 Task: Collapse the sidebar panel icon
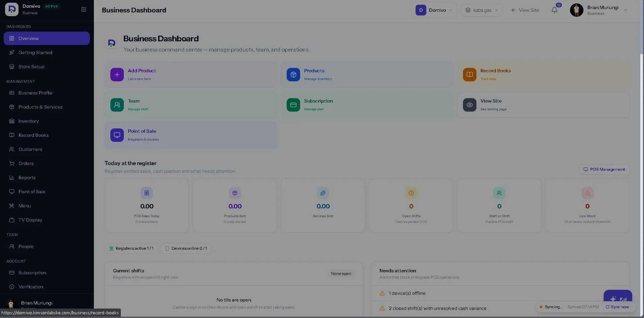[x=84, y=9]
